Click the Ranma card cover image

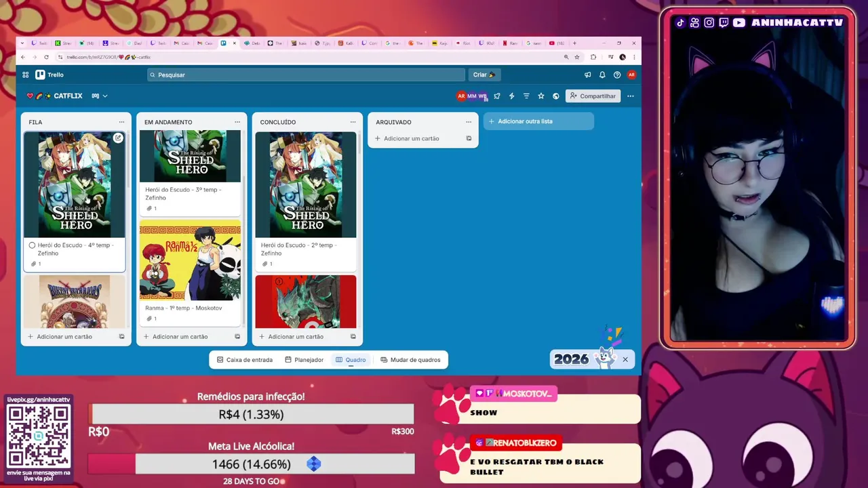coord(190,260)
